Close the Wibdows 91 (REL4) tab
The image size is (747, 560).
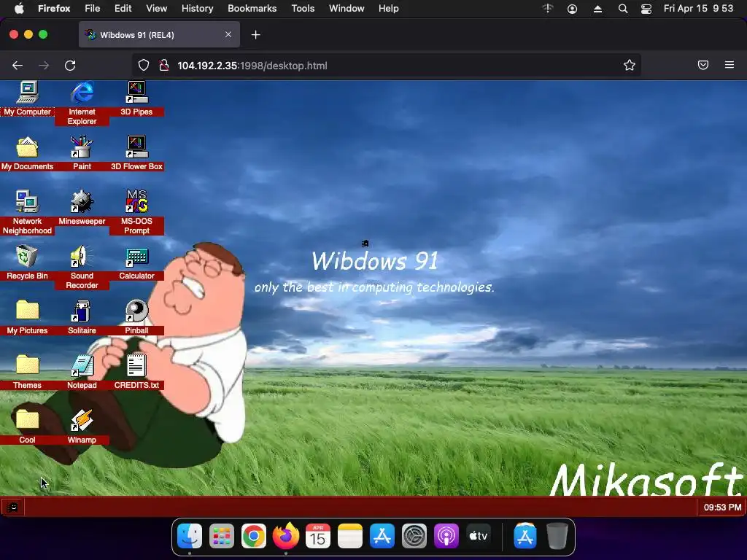click(x=228, y=34)
